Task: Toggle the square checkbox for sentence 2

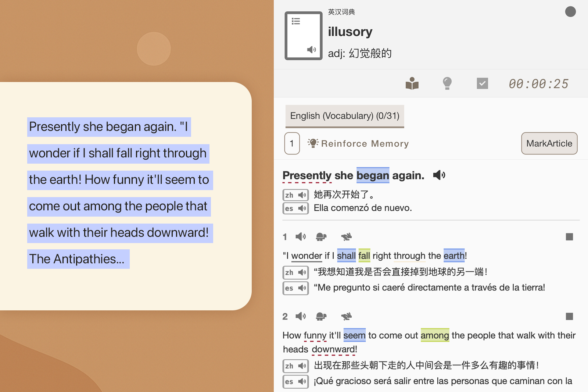Action: [569, 316]
